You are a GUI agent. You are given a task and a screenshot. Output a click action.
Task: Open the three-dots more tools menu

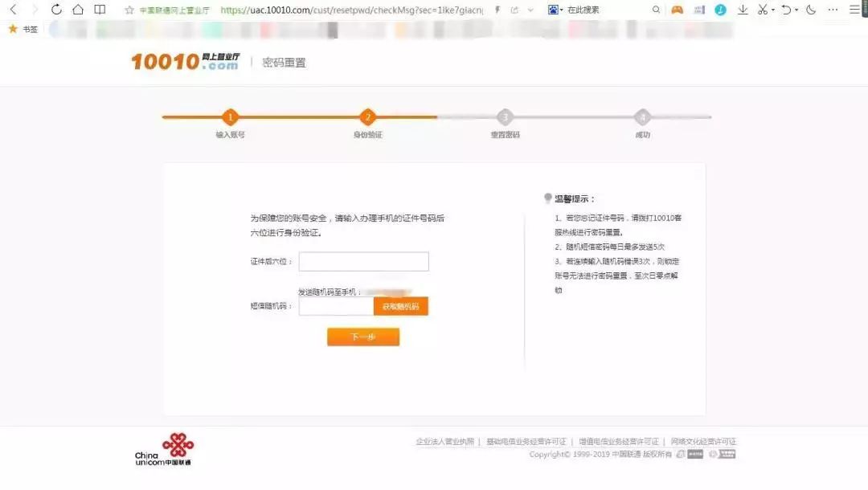(x=833, y=10)
